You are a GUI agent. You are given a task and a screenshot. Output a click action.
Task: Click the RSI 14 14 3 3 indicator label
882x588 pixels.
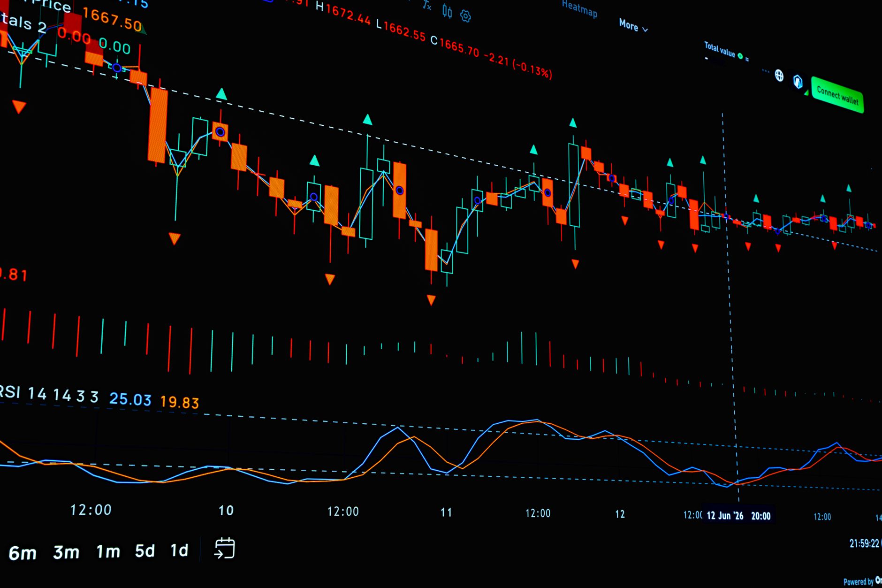(x=49, y=394)
